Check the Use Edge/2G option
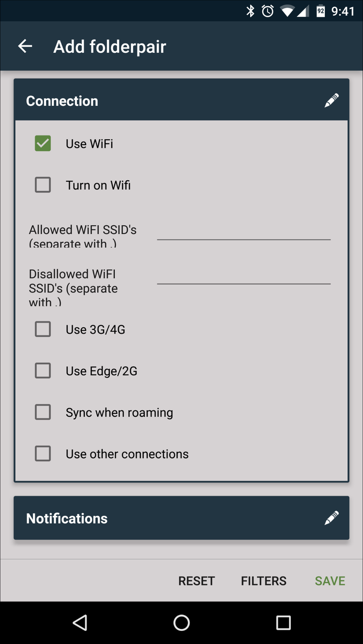 click(43, 370)
